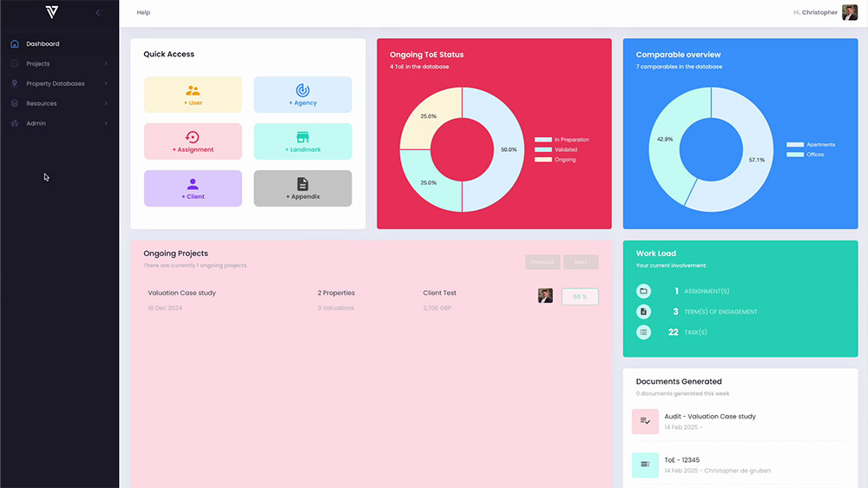Click the 1 ASSIGNMENT(S) count
This screenshot has height=488, width=868.
701,292
